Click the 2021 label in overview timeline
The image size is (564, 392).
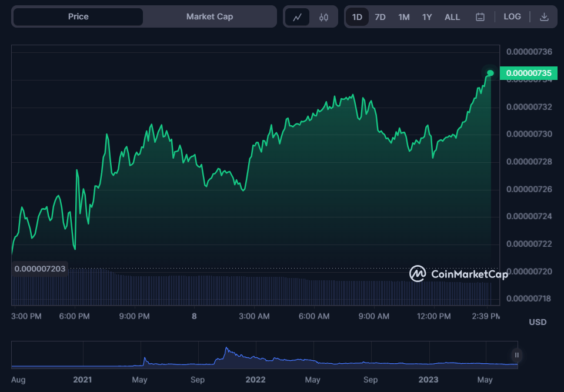(82, 380)
